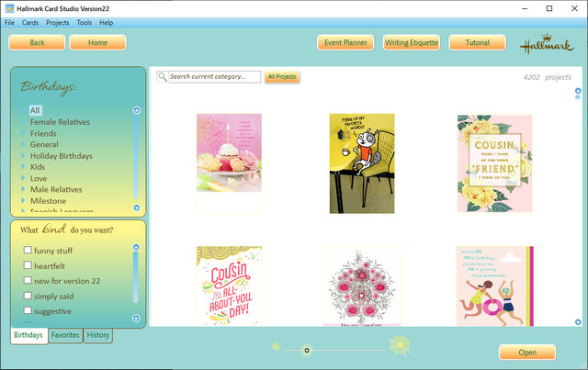Click the down arrow of card gallery scrollbar
This screenshot has height=370, width=588.
click(x=578, y=322)
